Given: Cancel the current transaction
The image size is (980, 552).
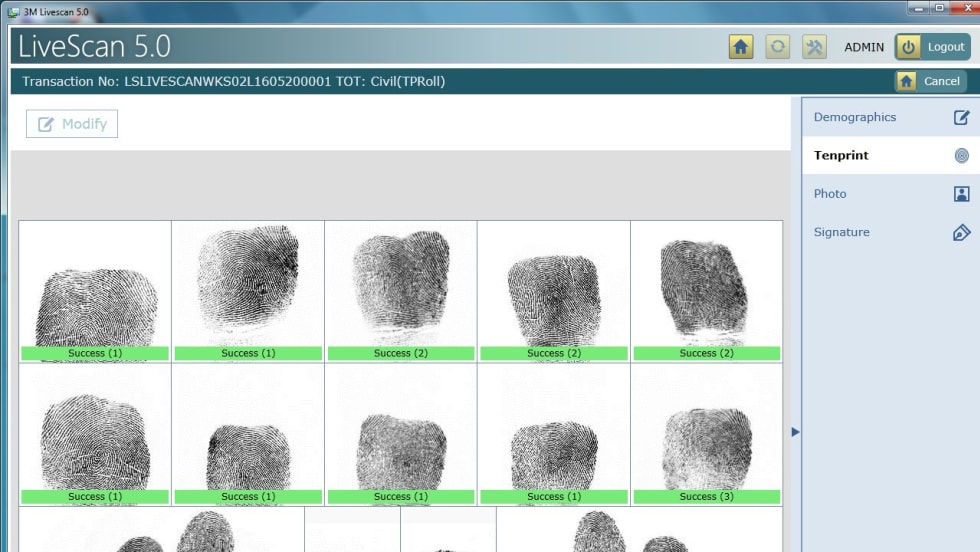Looking at the screenshot, I should pyautogui.click(x=930, y=81).
